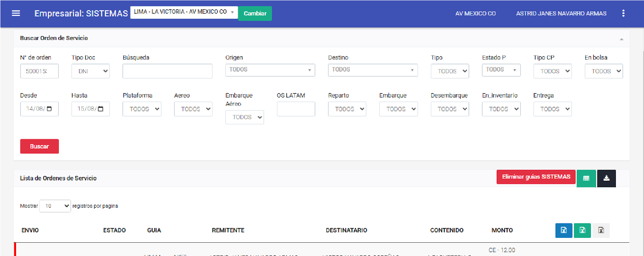This screenshot has width=644, height=256.
Task: Click the blue Excel export icon
Action: [x=563, y=230]
